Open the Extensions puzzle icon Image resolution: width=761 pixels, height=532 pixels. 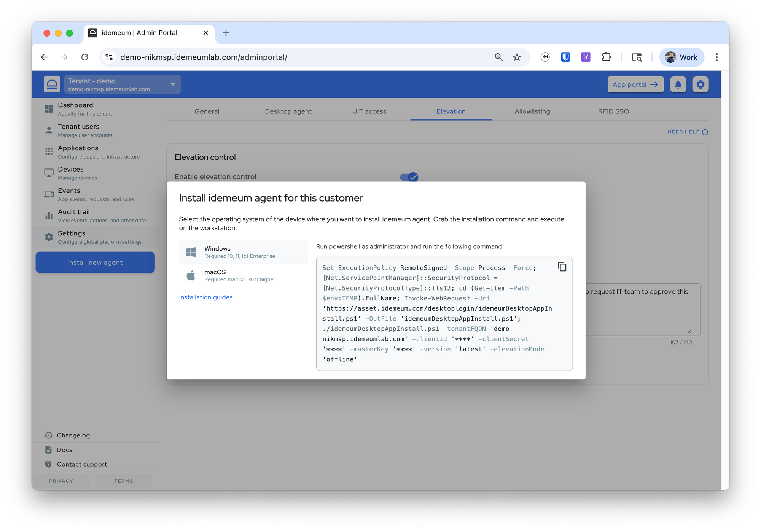(x=606, y=57)
